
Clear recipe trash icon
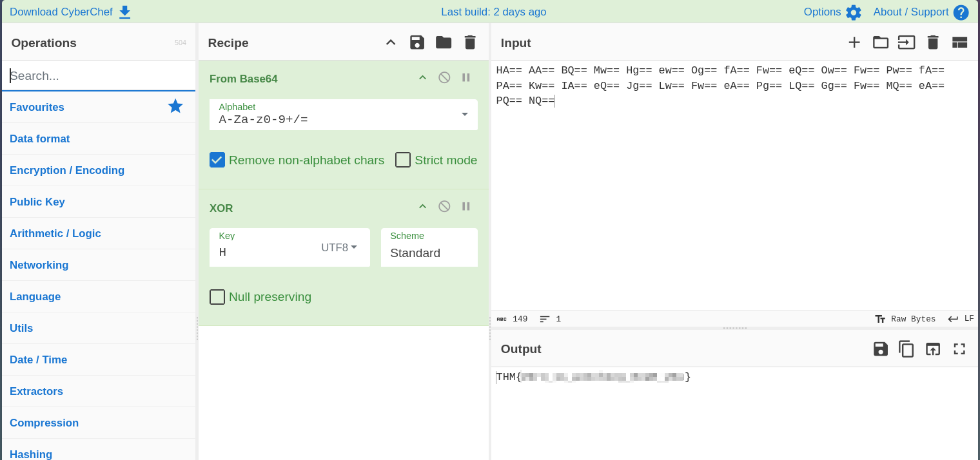coord(470,43)
